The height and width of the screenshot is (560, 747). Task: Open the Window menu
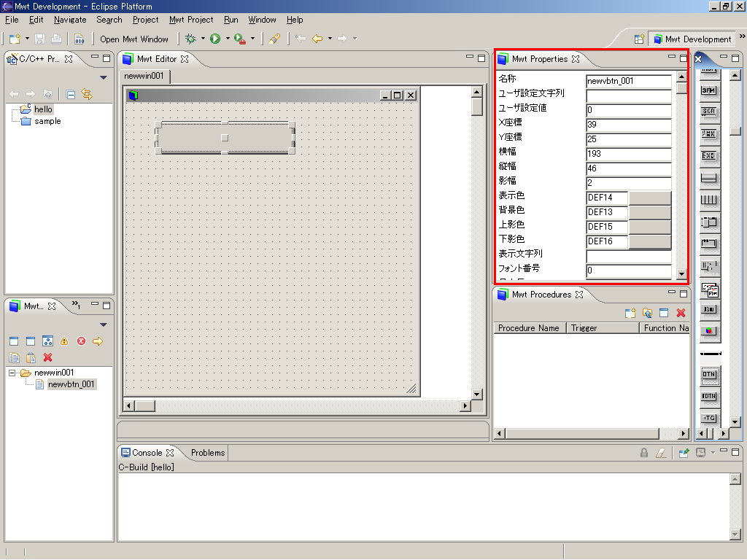(262, 20)
